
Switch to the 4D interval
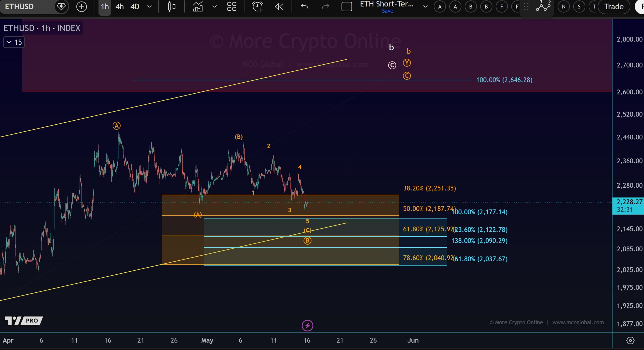pos(135,7)
